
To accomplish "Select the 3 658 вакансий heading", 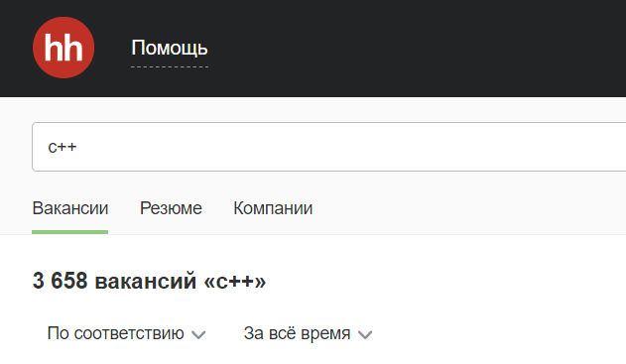I will tap(149, 281).
